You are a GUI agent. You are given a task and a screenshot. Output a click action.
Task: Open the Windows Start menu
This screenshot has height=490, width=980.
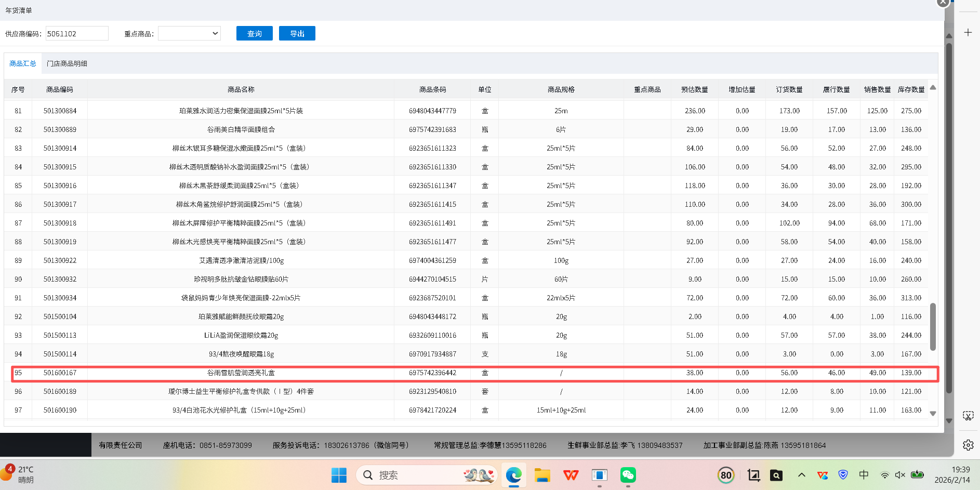click(x=339, y=475)
